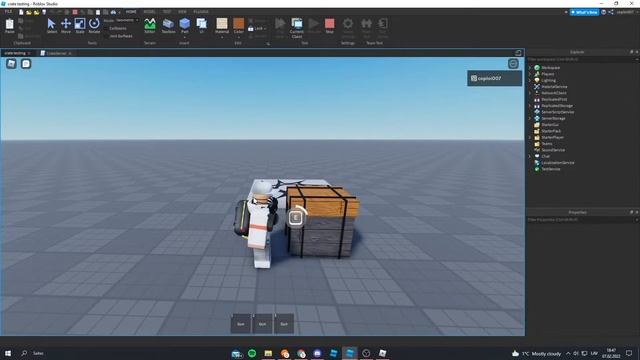This screenshot has height=360, width=640.
Task: Expand the StarterPlayer tree node
Action: point(530,137)
